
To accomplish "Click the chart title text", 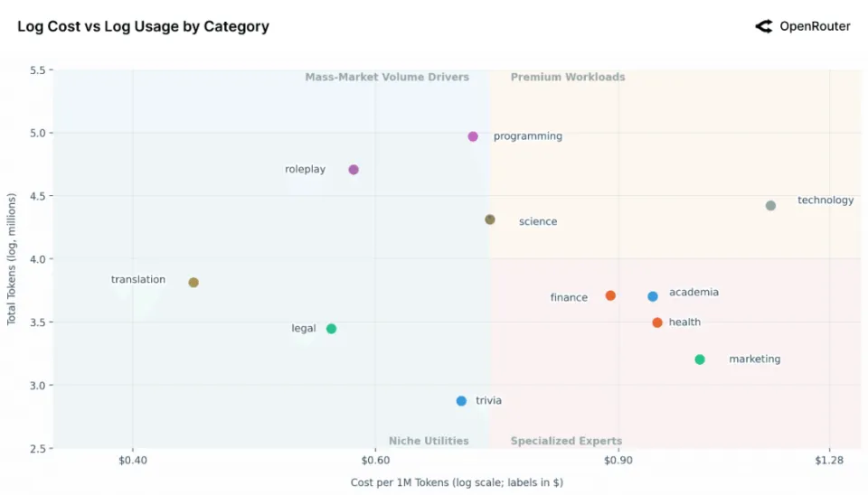I will (143, 26).
